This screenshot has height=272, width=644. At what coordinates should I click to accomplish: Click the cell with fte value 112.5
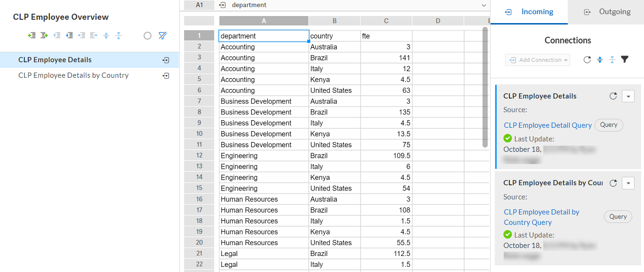tap(386, 254)
